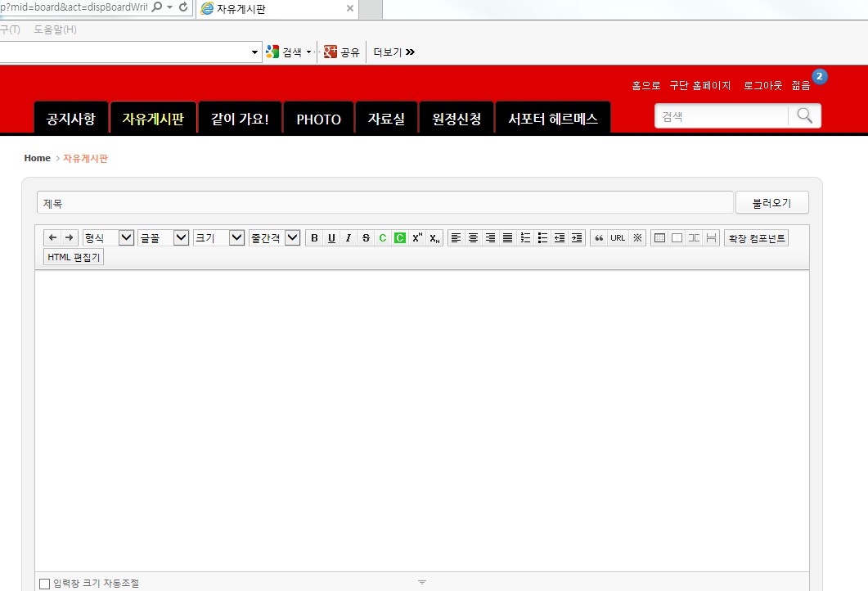Open the 글꼴 font dropdown

click(x=164, y=237)
